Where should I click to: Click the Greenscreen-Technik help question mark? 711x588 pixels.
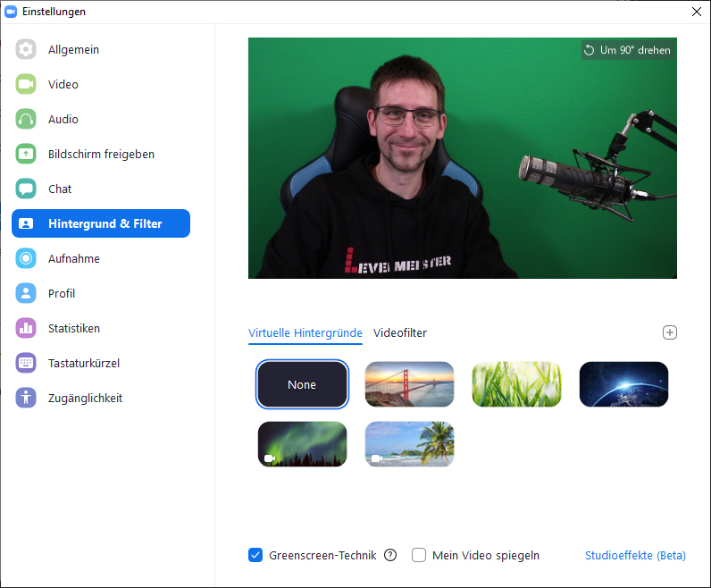[x=390, y=555]
